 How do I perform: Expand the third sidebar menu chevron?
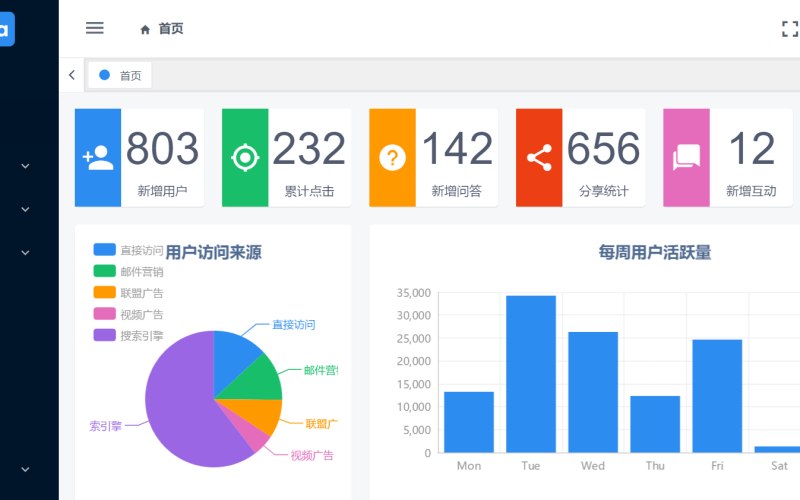(25, 253)
